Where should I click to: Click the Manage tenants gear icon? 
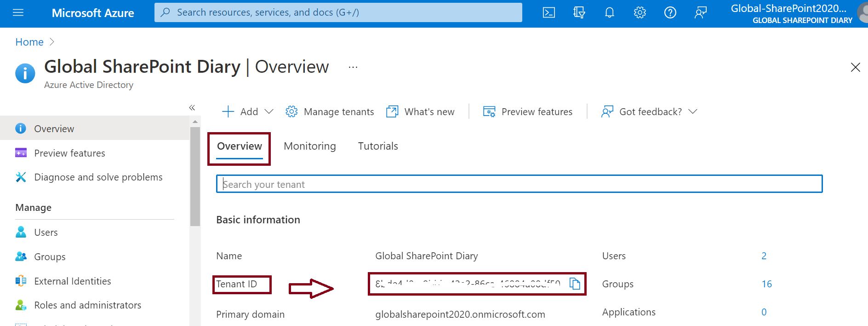pos(291,111)
